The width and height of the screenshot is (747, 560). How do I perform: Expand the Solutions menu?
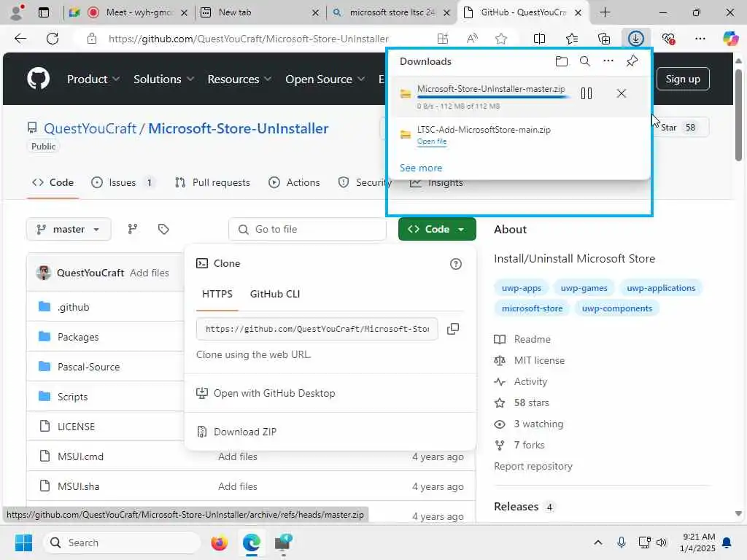[x=163, y=79]
